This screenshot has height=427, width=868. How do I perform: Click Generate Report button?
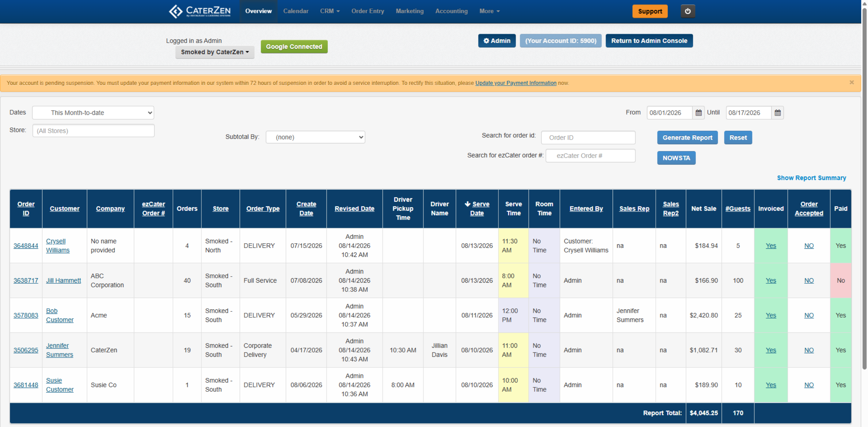[x=687, y=138]
